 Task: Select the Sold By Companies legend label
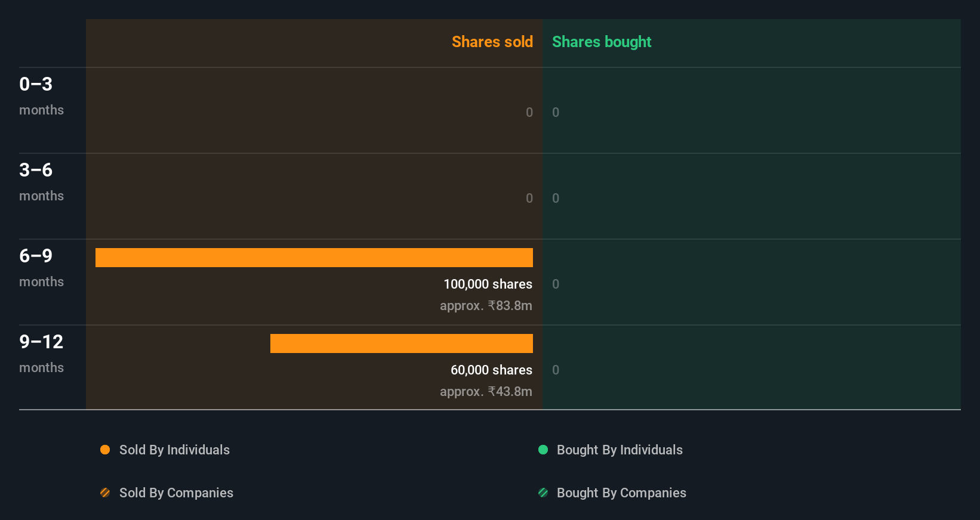(176, 493)
